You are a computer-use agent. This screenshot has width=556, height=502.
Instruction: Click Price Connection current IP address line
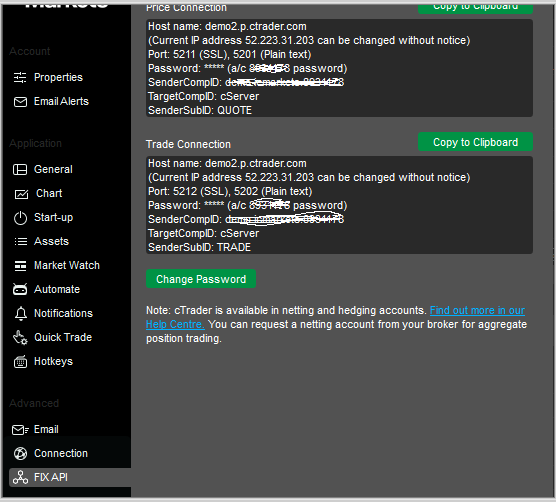pyautogui.click(x=309, y=40)
